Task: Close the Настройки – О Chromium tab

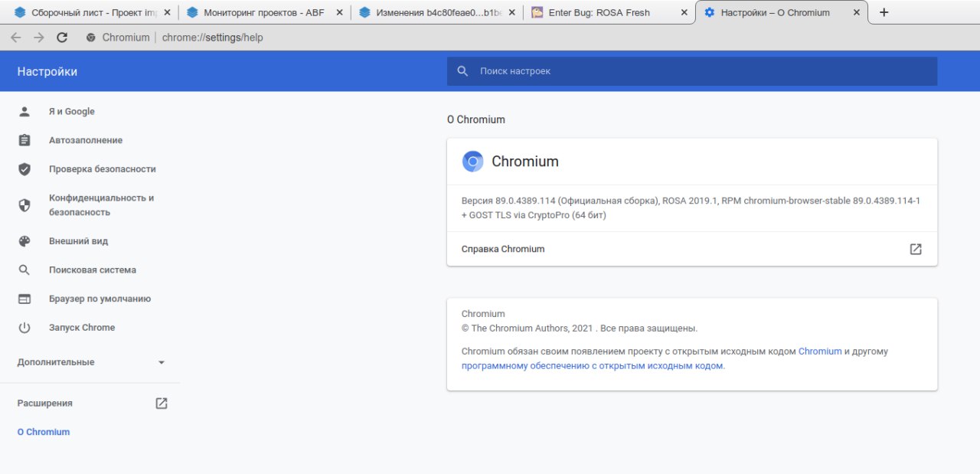Action: 857,12
